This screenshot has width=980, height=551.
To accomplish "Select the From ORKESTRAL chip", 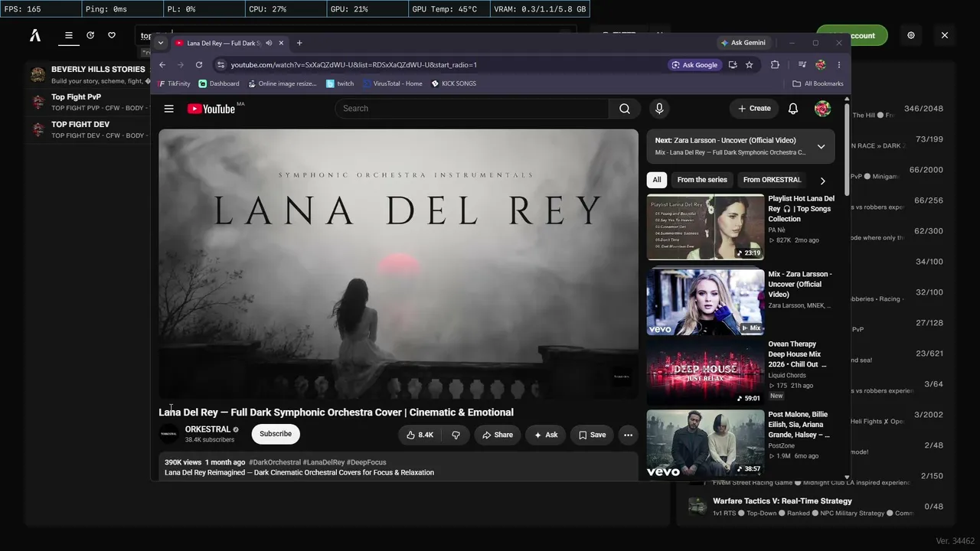I will (x=772, y=180).
